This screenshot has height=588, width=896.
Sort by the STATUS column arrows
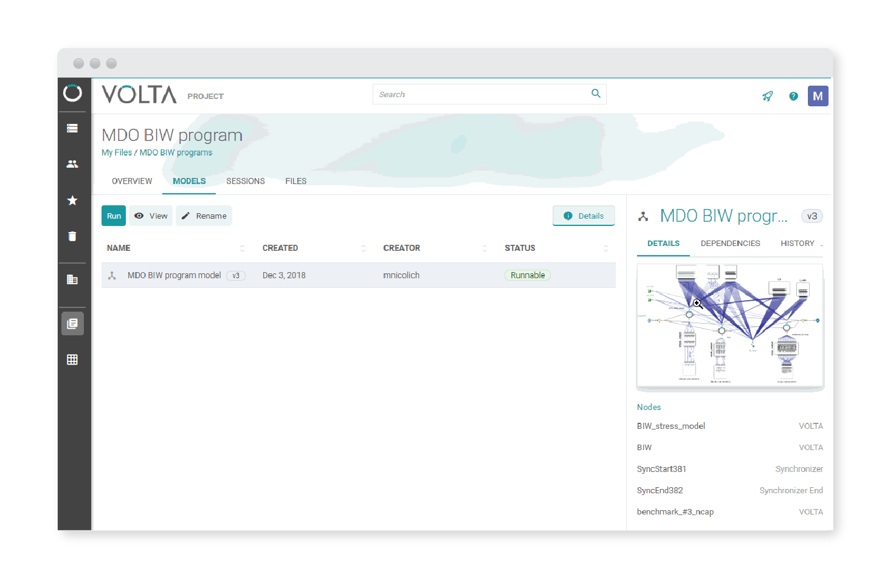pos(605,248)
